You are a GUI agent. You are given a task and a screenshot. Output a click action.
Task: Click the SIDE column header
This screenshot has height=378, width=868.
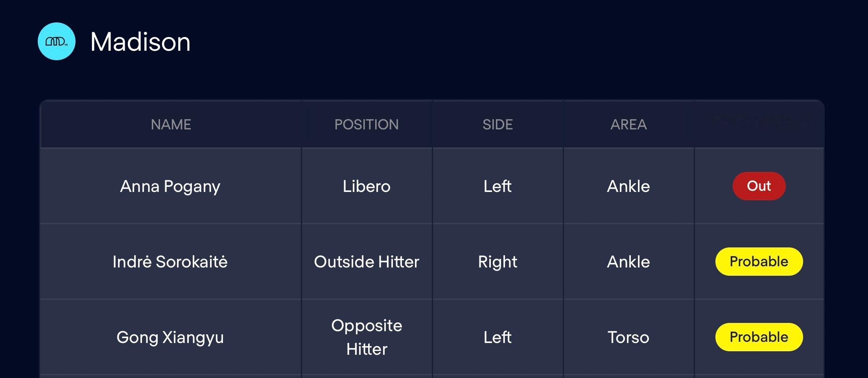(498, 125)
